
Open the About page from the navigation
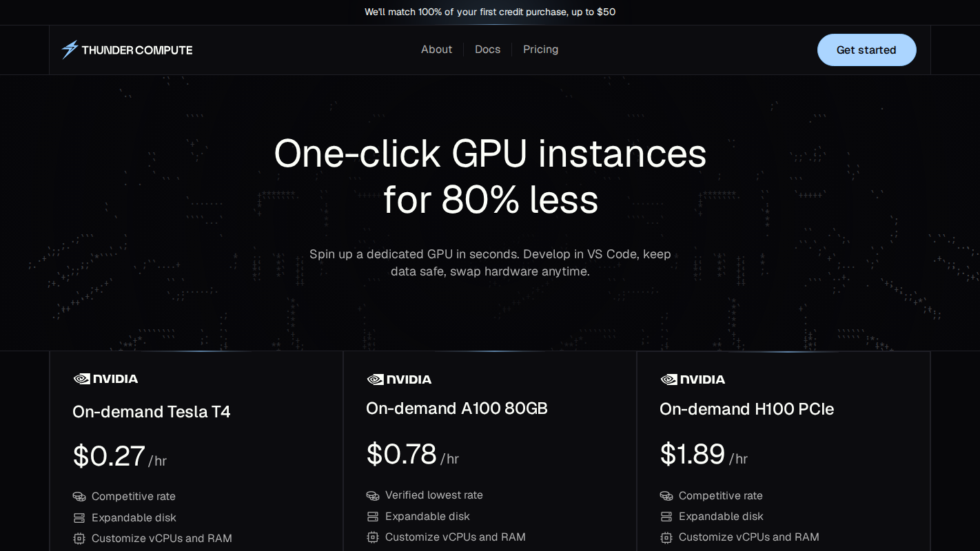pyautogui.click(x=436, y=49)
